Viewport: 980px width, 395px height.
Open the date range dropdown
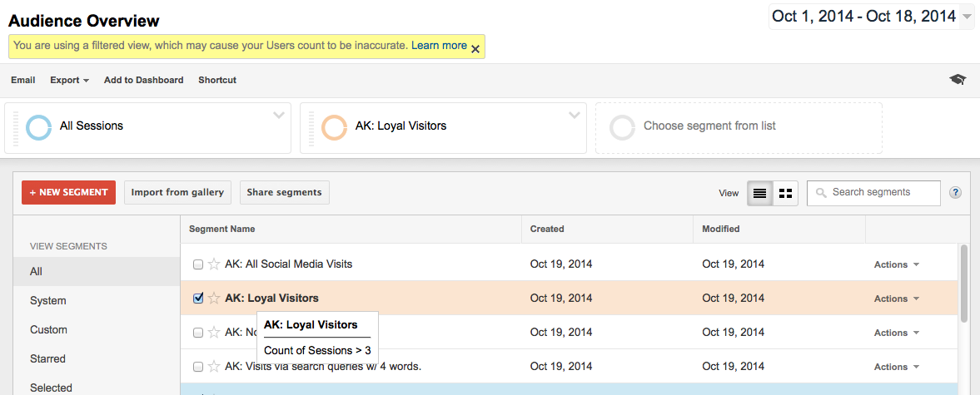coord(966,17)
